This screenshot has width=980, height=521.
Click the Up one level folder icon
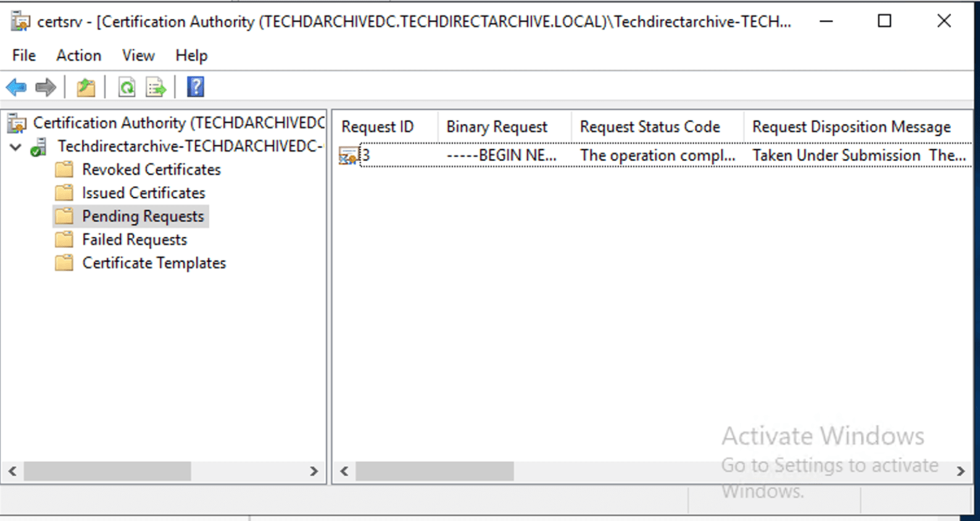pos(86,88)
